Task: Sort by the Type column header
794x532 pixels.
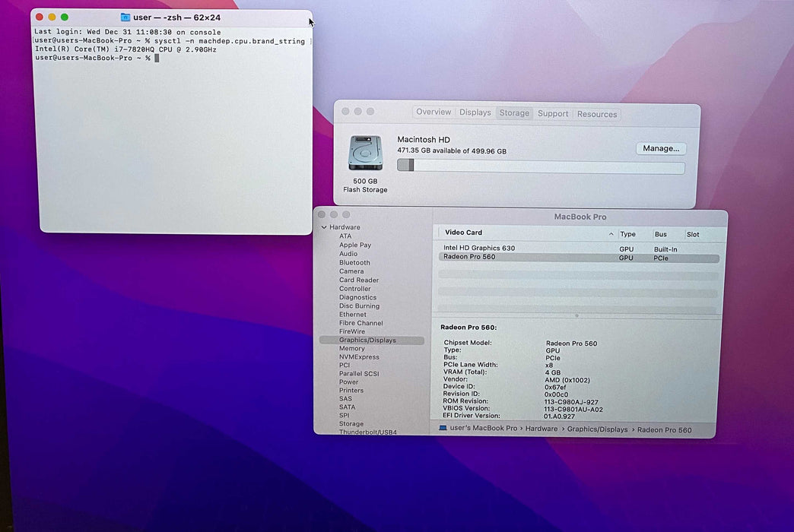Action: (x=628, y=234)
